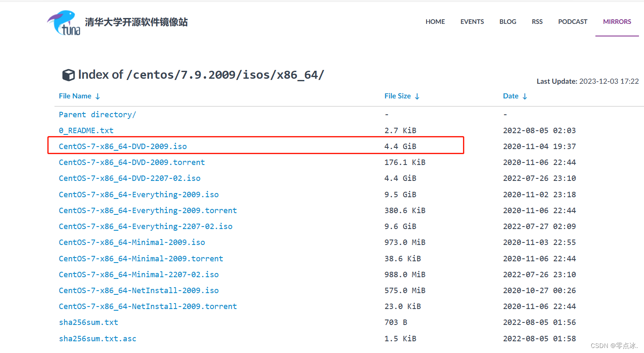Sort by File Name column arrow

(x=98, y=96)
